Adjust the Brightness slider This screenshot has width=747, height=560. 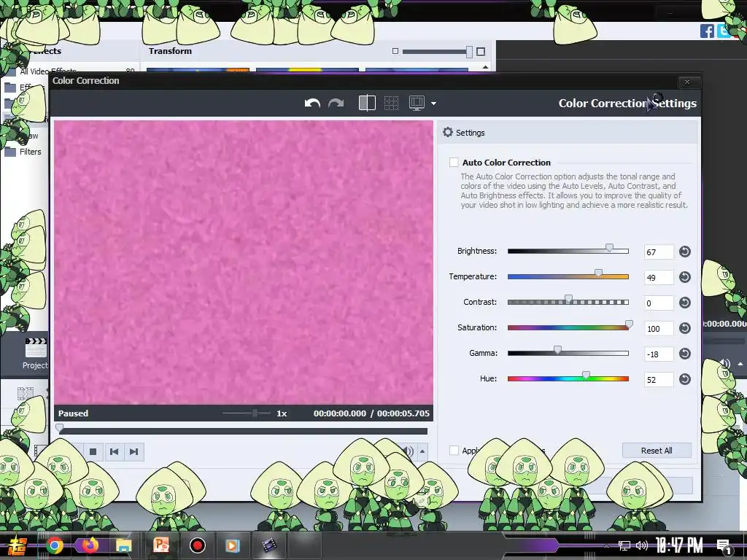click(x=568, y=251)
